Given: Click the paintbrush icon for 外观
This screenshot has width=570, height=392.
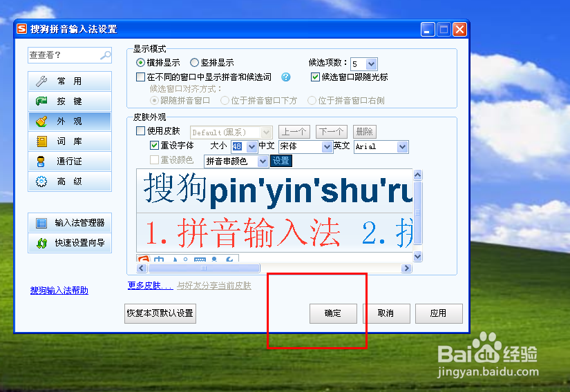Looking at the screenshot, I should click(x=41, y=121).
